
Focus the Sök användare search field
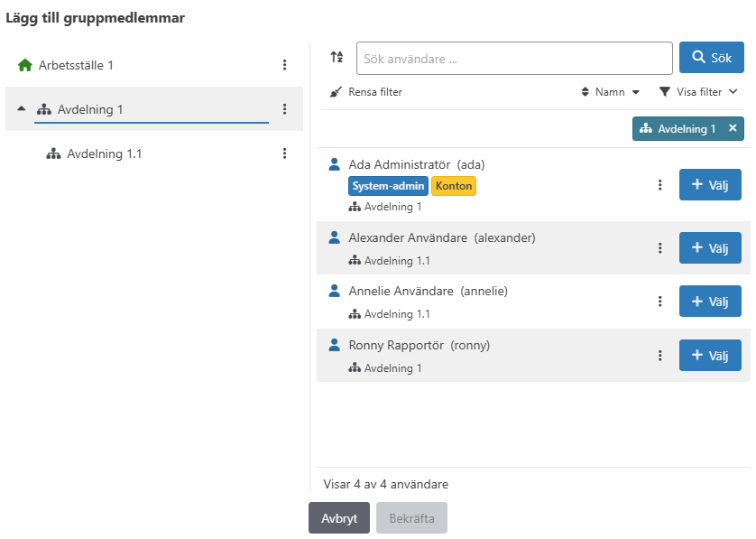(x=514, y=59)
